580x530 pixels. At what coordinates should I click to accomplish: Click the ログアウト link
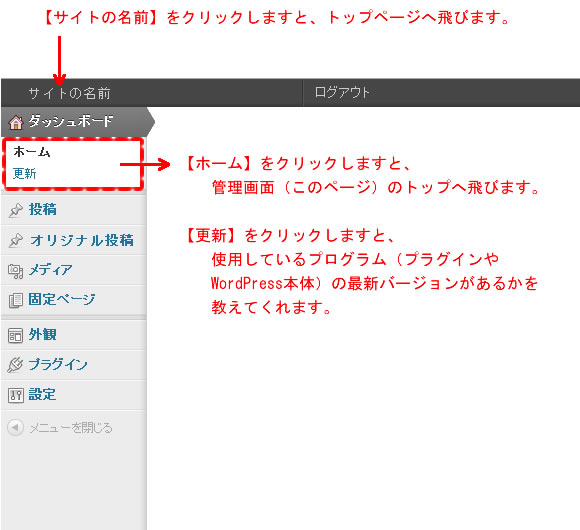click(x=342, y=92)
